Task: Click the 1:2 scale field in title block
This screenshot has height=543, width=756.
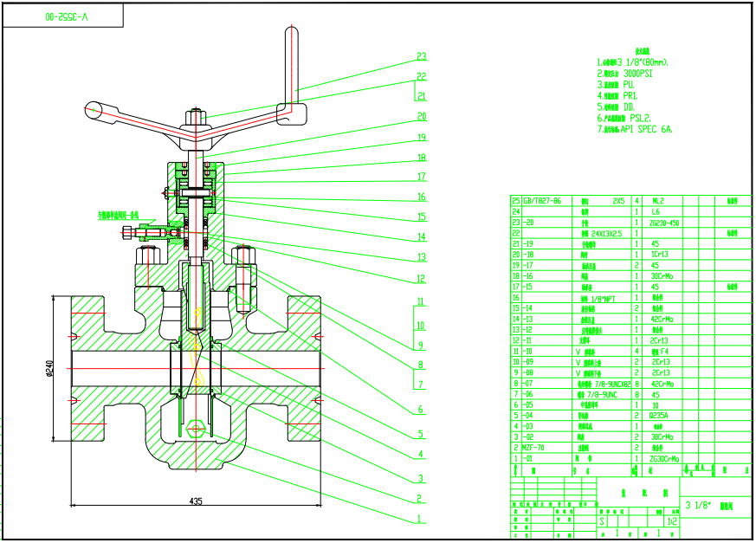Action: [x=671, y=522]
